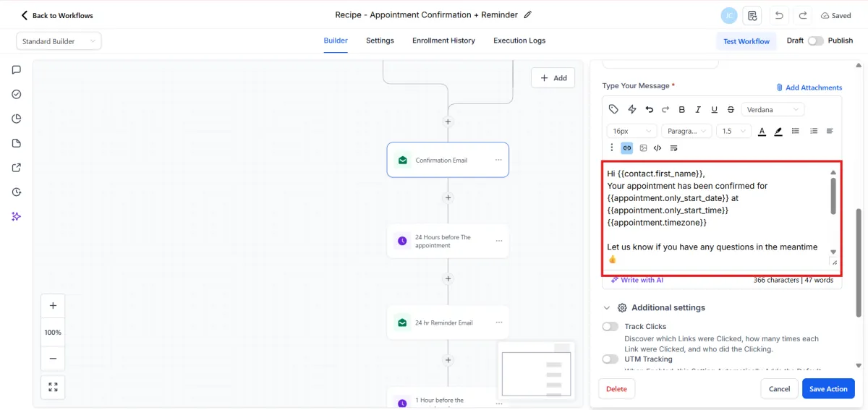The height and width of the screenshot is (410, 868).
Task: Select the Confirmation Email workflow node
Action: pyautogui.click(x=448, y=160)
